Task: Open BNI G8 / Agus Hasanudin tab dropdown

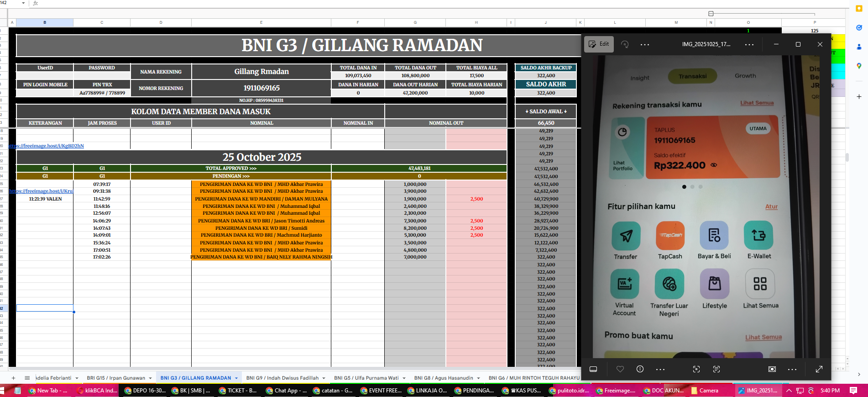Action: [x=478, y=378]
